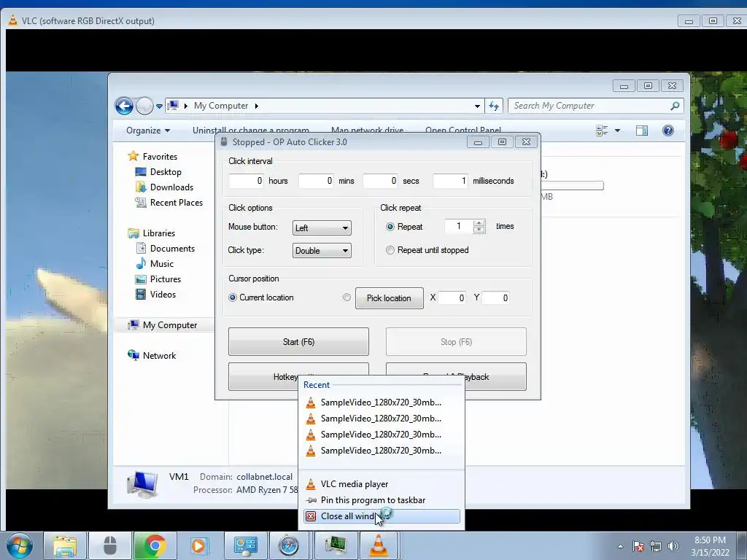
Task: Select the Pick location radio button
Action: (x=347, y=297)
